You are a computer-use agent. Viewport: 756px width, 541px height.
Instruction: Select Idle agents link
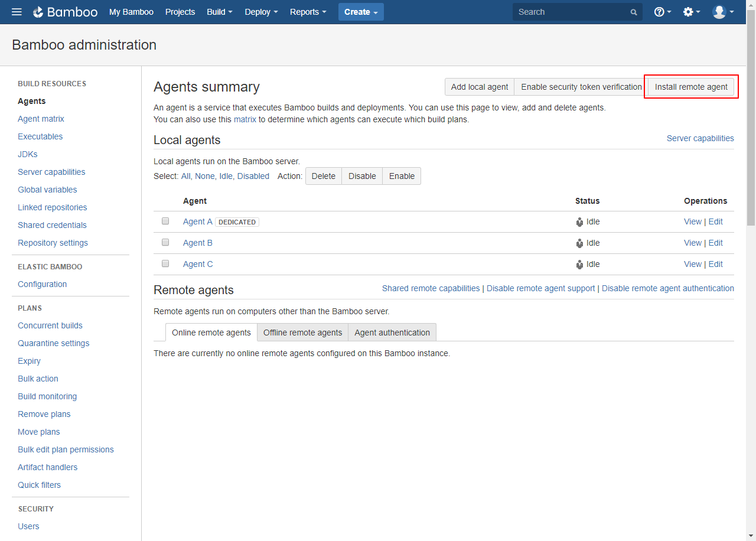226,176
